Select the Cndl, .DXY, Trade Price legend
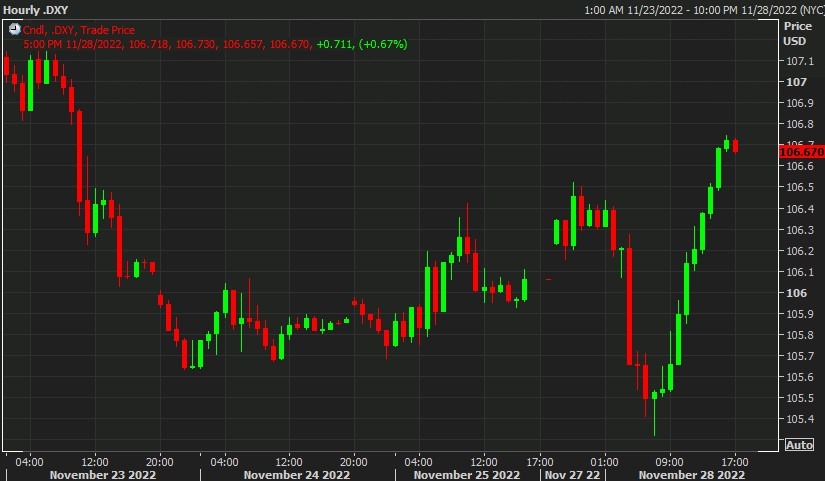Screen dimensions: 825x481 coord(78,30)
